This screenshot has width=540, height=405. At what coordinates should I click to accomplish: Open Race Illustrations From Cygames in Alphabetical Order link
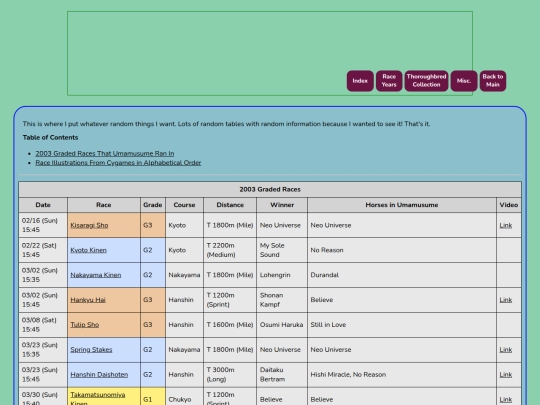click(118, 163)
